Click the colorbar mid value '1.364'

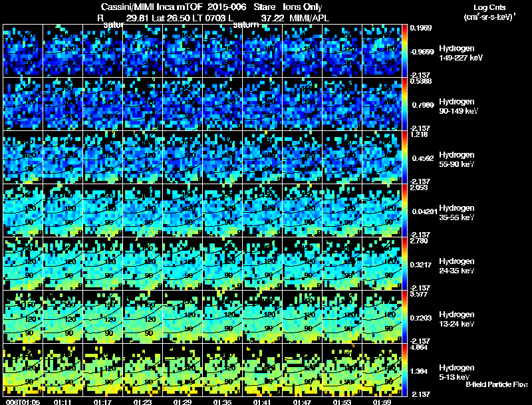419,372
